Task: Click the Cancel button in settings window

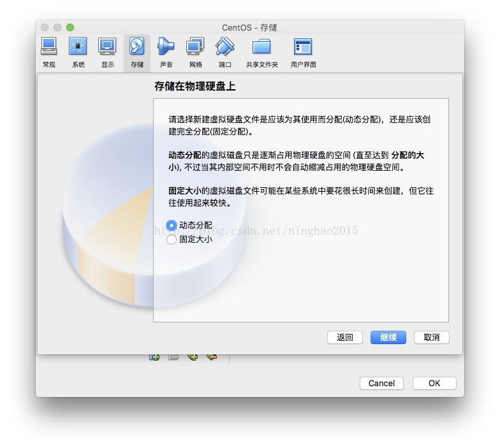Action: 381,384
